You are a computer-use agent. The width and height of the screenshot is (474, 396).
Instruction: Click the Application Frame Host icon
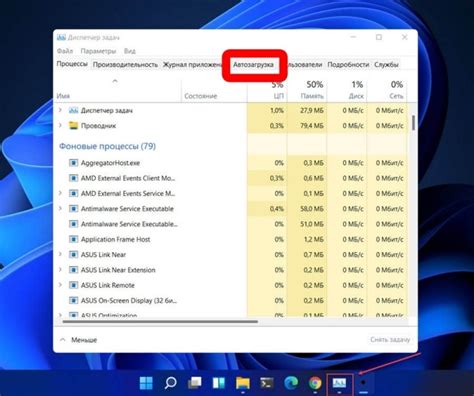(73, 239)
